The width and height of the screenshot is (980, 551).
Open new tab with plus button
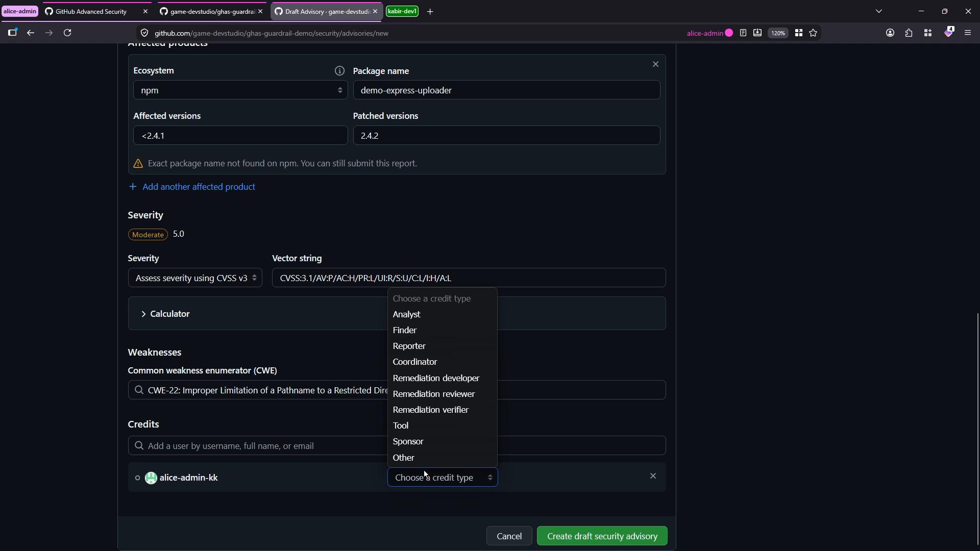[x=430, y=12]
